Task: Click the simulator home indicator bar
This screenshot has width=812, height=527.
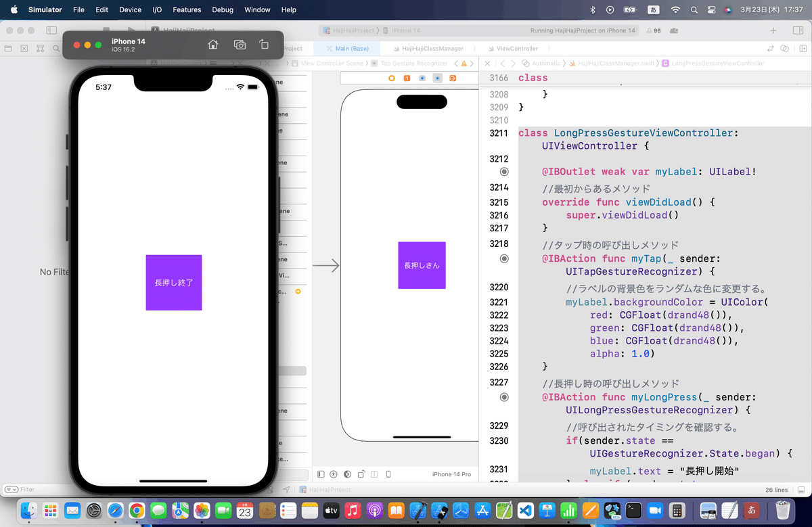Action: (174, 481)
